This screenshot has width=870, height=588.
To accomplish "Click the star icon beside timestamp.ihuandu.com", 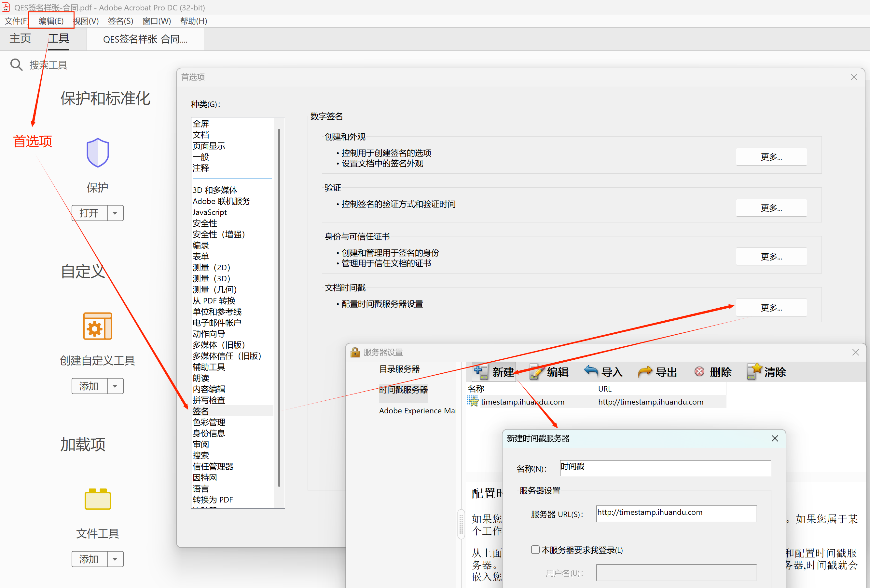I will pyautogui.click(x=473, y=401).
